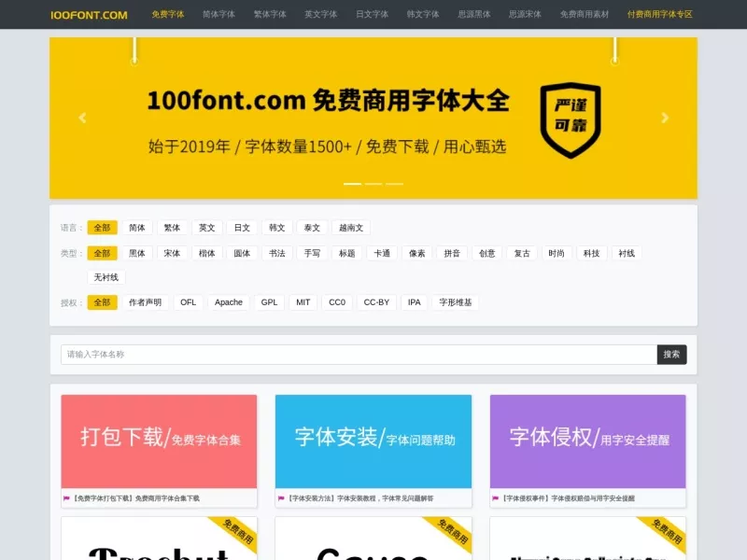Open the 英文字体 nav menu
Screen dimensions: 747x560
320,14
